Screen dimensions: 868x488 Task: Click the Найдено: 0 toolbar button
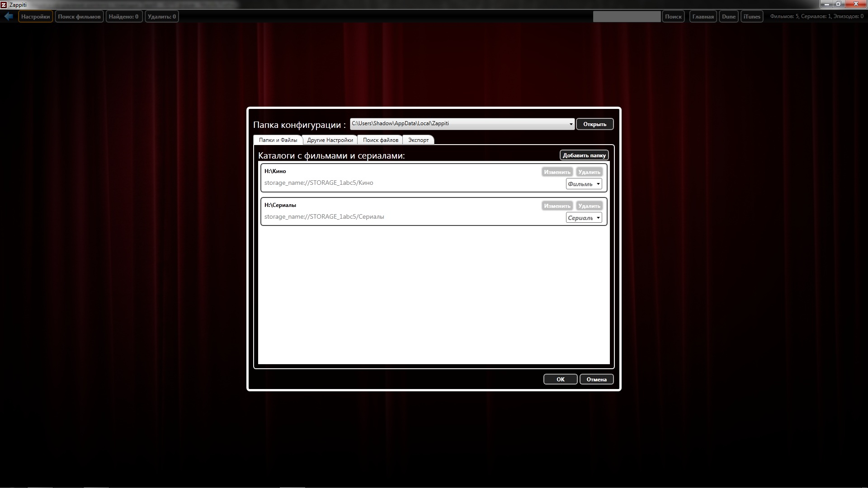[x=123, y=17]
